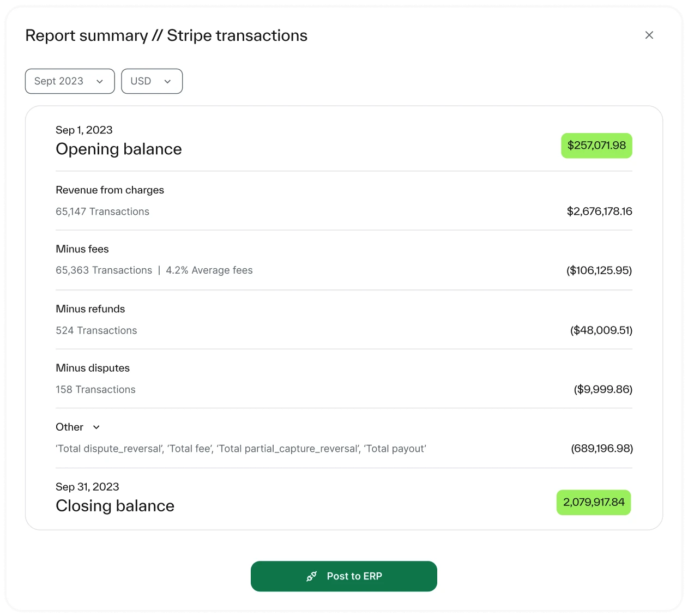
Task: Click the 4.2% Average fees text
Action: (x=209, y=270)
